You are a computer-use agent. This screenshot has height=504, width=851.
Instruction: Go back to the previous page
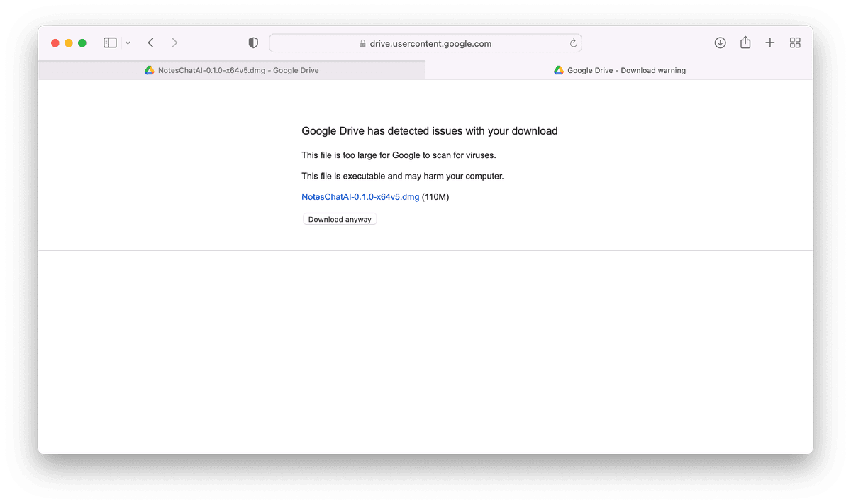[151, 43]
